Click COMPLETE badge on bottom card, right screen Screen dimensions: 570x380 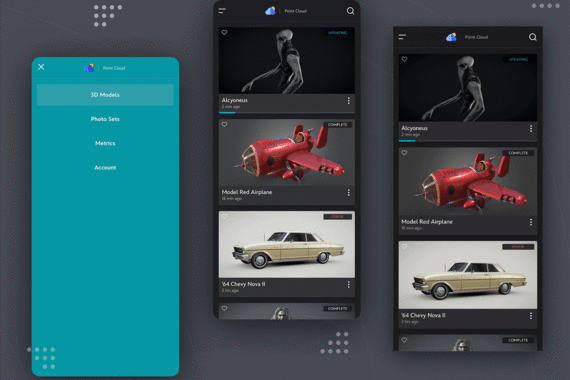click(x=518, y=340)
